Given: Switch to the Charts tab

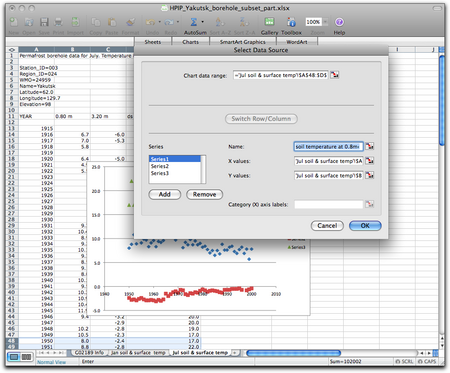Looking at the screenshot, I should (190, 42).
